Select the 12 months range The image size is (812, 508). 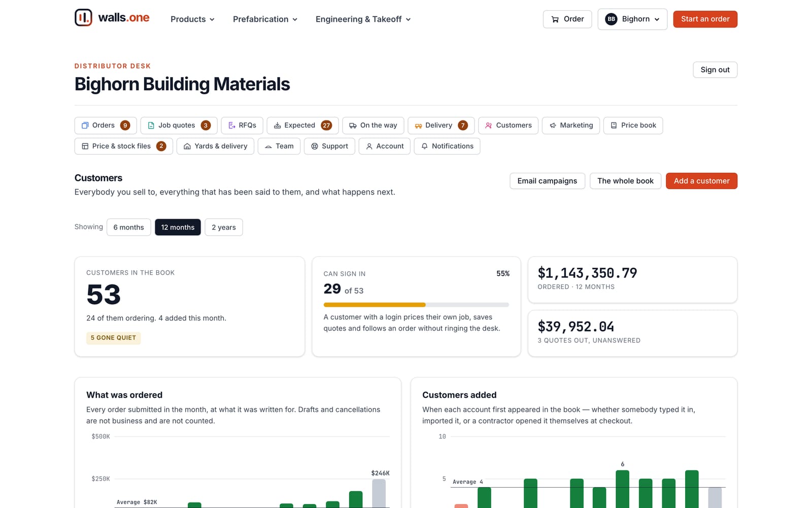click(x=178, y=227)
